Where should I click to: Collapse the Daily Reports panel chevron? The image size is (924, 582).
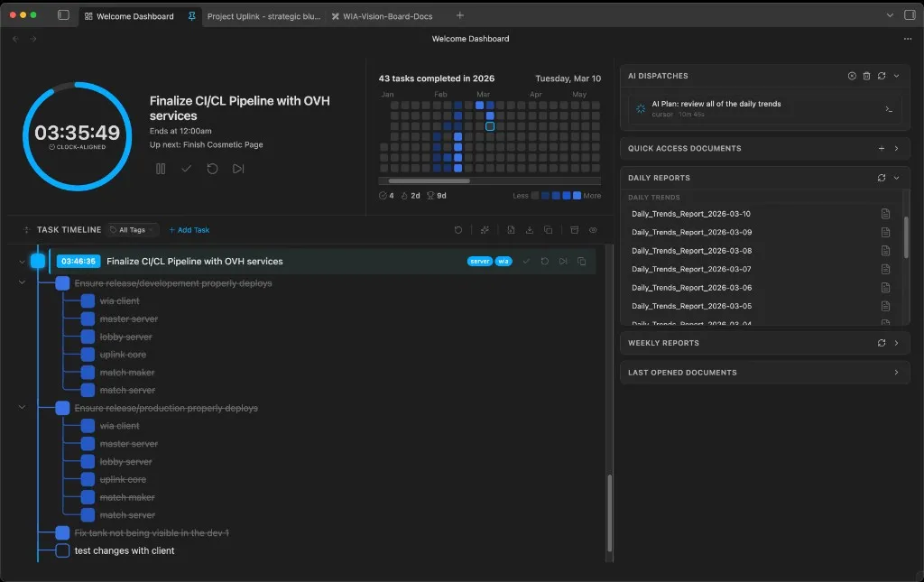point(896,178)
